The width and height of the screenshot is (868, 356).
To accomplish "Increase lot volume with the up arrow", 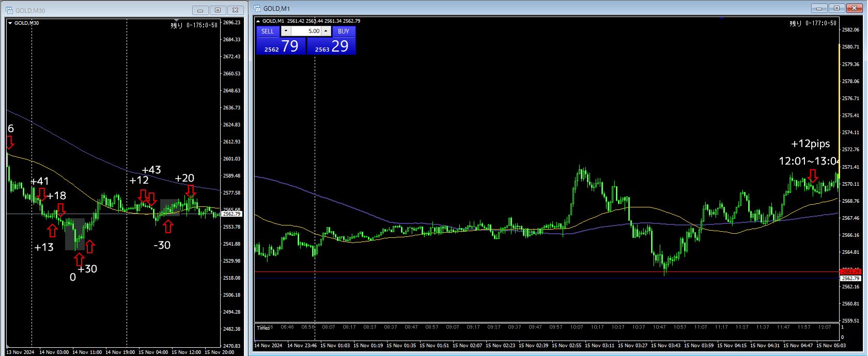I will pos(326,31).
